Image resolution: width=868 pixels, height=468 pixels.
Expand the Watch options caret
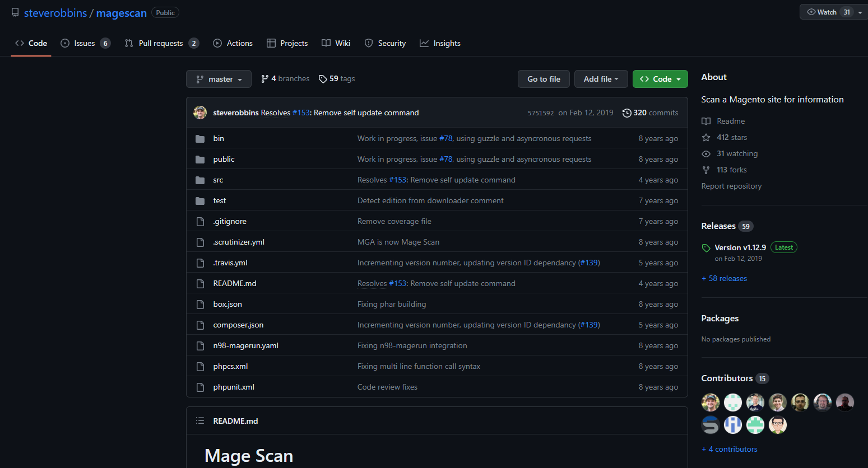860,12
